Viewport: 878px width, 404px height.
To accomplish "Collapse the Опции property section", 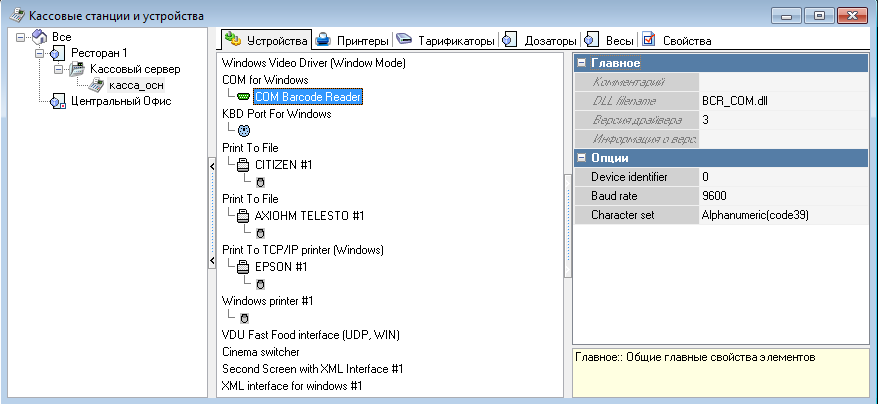I will (x=580, y=158).
